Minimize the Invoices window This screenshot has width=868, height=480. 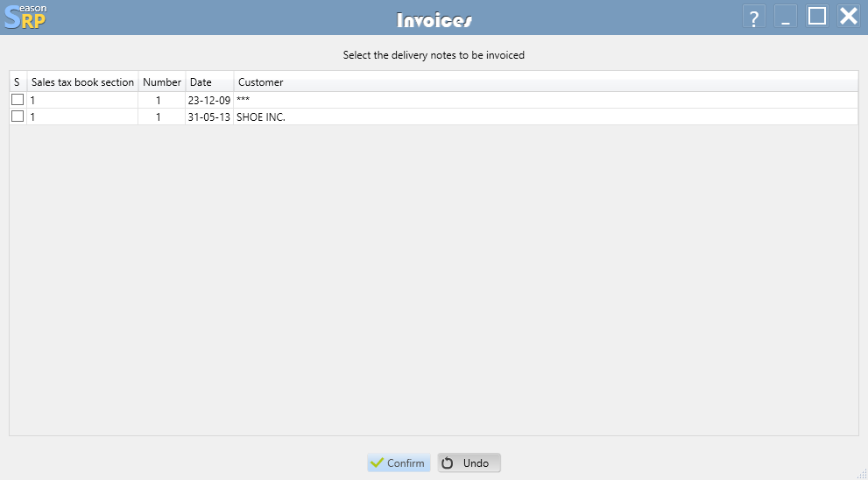(785, 17)
